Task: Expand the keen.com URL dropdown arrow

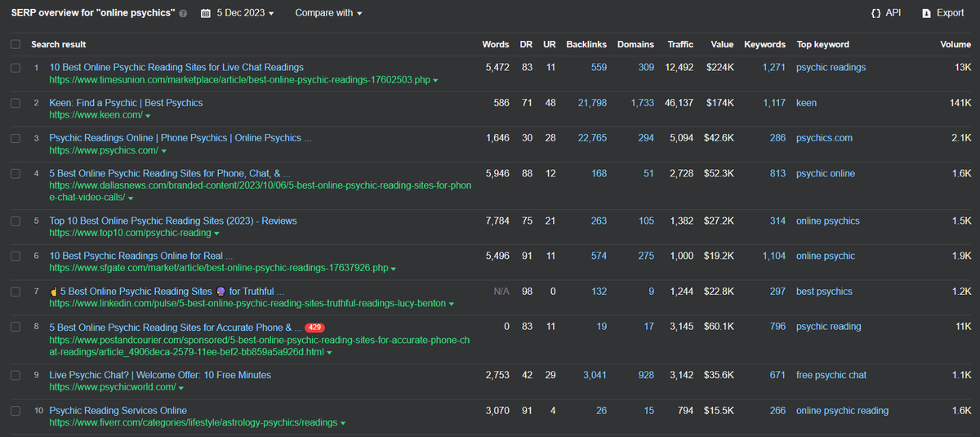Action: [x=147, y=116]
